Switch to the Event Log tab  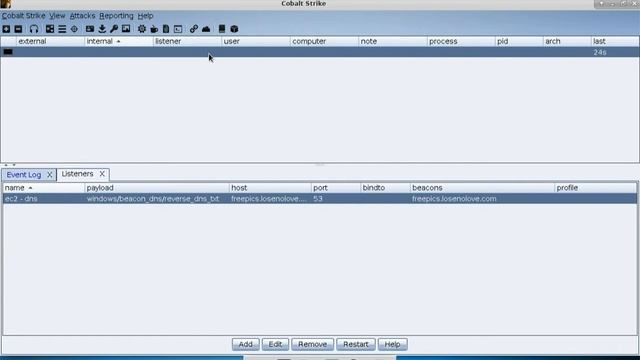tap(24, 175)
